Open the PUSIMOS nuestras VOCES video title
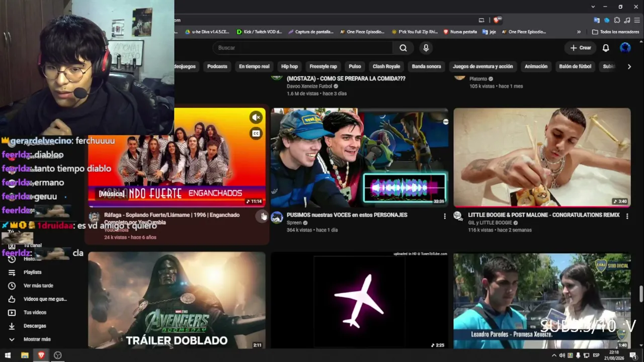644x362 pixels. coord(347,215)
